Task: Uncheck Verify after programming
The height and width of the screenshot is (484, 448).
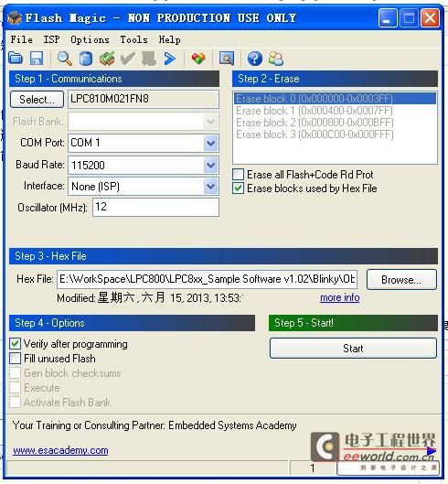Action: pos(16,343)
